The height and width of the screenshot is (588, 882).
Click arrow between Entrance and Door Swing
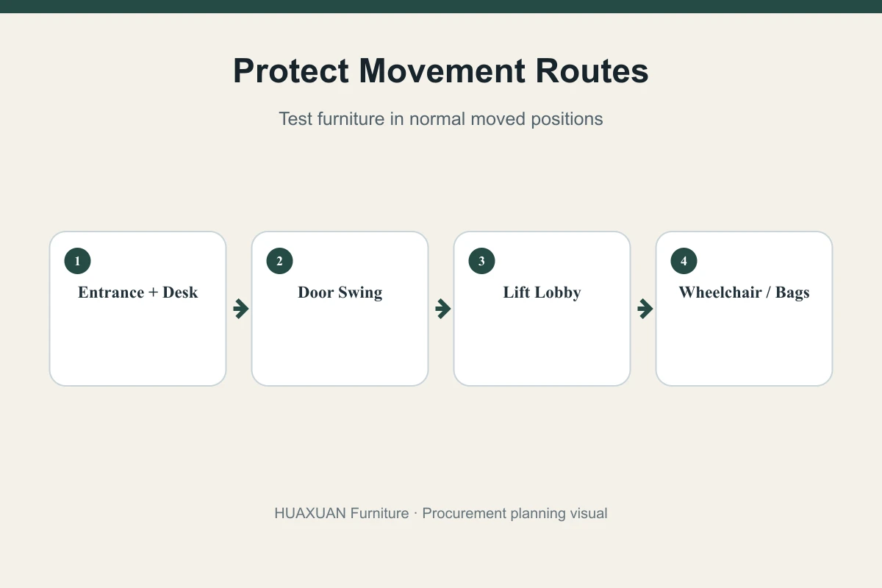point(241,309)
